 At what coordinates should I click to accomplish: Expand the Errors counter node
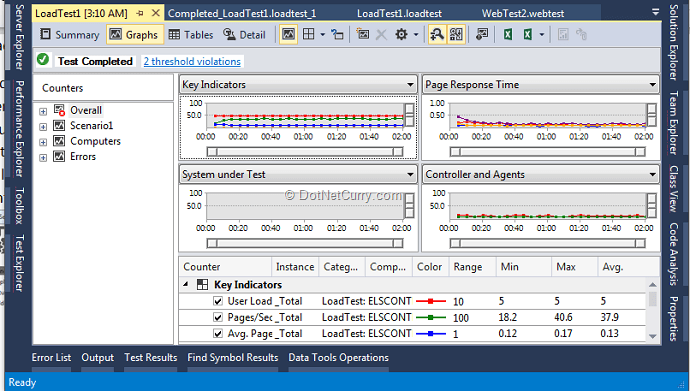43,158
